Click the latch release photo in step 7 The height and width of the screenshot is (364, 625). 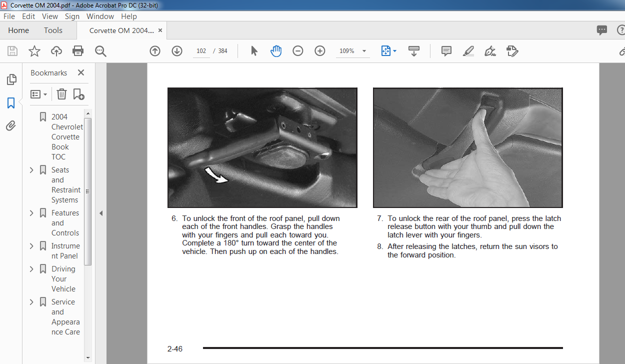(x=468, y=147)
